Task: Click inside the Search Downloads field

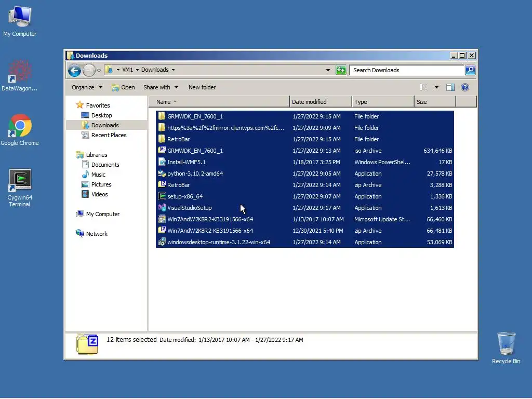Action: pos(406,70)
